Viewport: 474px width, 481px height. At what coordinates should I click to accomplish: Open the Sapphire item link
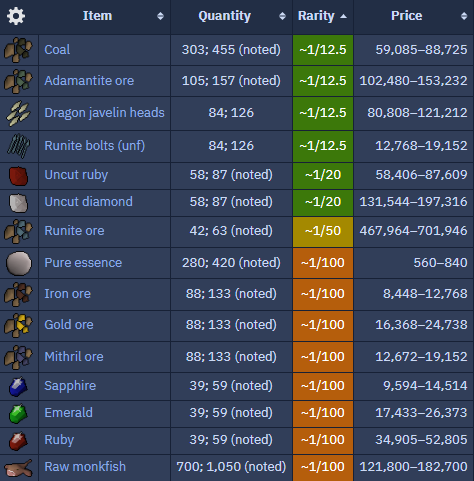click(70, 386)
